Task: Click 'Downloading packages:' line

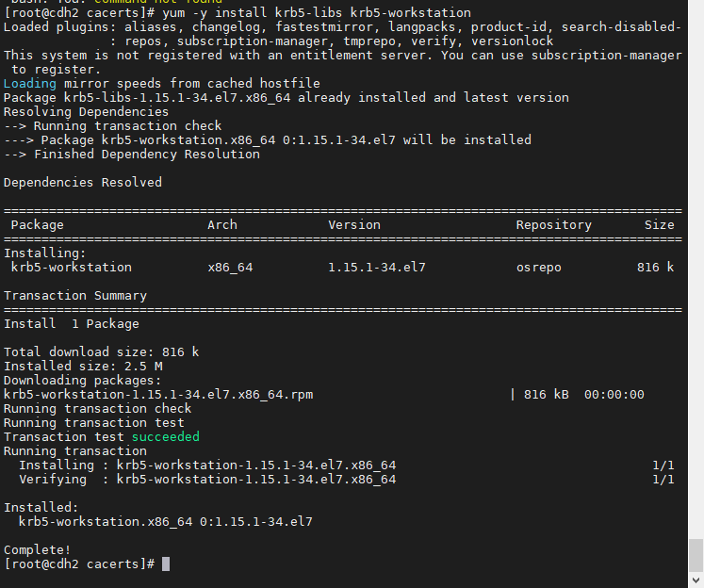Action: [x=83, y=380]
